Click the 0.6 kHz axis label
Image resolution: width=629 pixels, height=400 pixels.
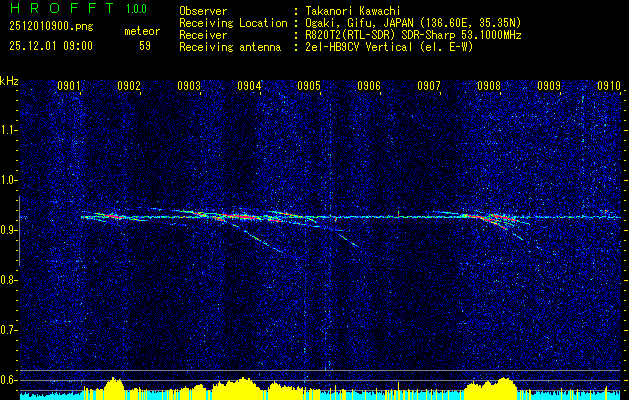pos(8,380)
